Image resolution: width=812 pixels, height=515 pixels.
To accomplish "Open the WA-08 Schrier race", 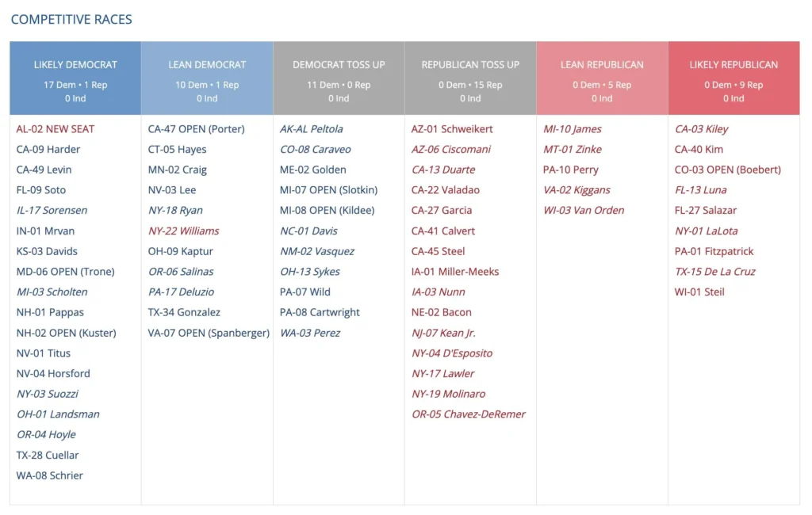I will click(49, 475).
